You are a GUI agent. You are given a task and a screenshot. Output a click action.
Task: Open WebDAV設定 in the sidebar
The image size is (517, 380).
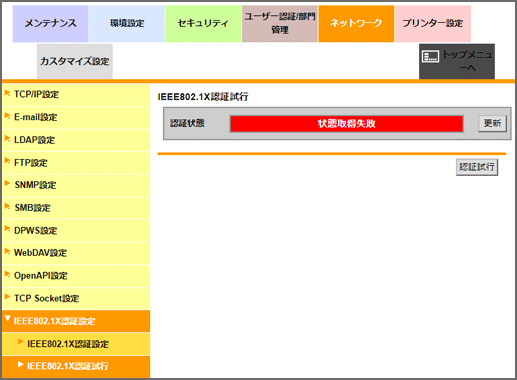[x=76, y=253]
